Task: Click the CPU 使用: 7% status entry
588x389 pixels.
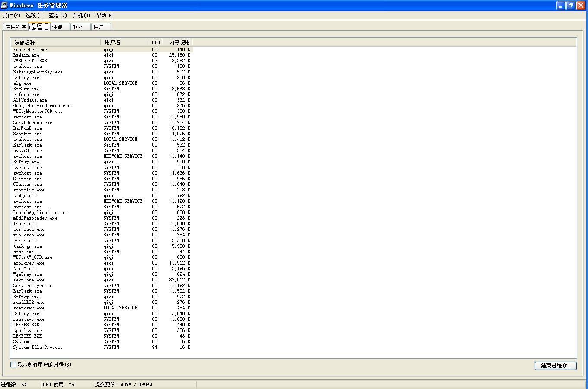Action: [x=67, y=385]
